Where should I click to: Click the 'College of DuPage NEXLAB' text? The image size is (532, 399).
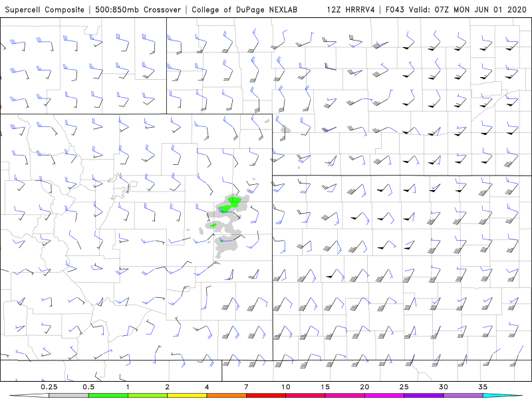244,9
